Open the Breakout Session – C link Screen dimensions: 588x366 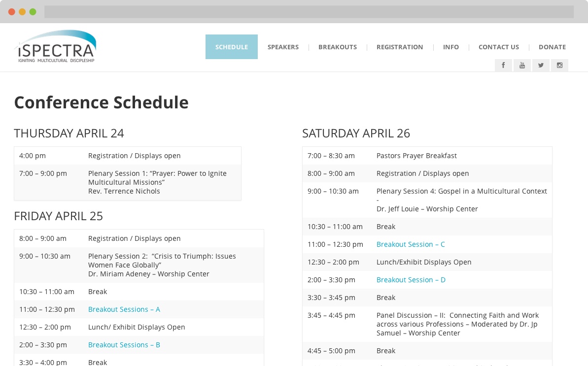point(411,244)
